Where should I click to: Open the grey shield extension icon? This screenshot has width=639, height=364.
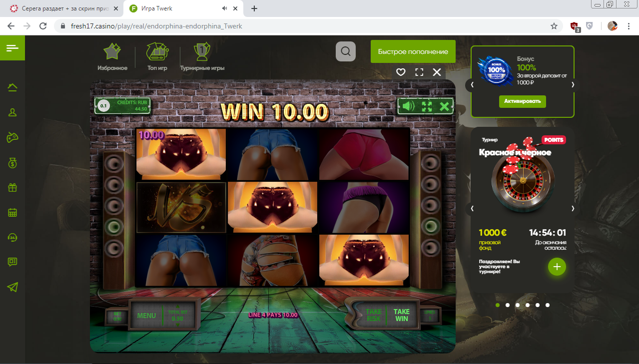coord(590,26)
